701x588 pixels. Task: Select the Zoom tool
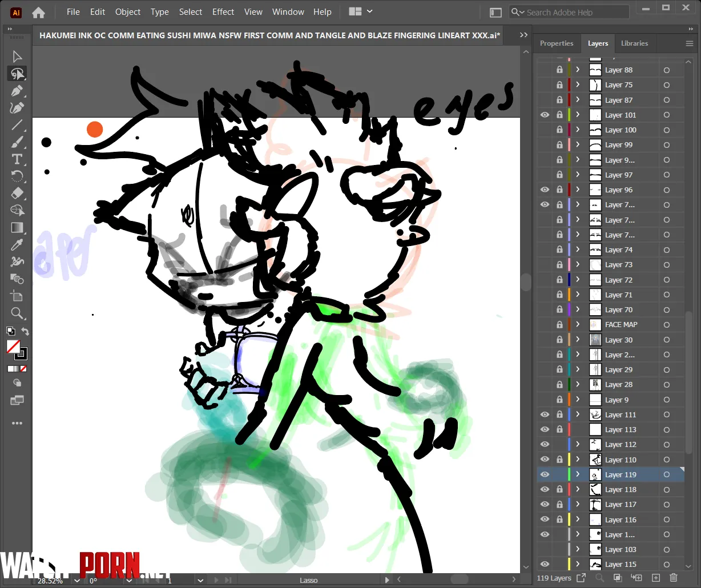click(x=17, y=313)
